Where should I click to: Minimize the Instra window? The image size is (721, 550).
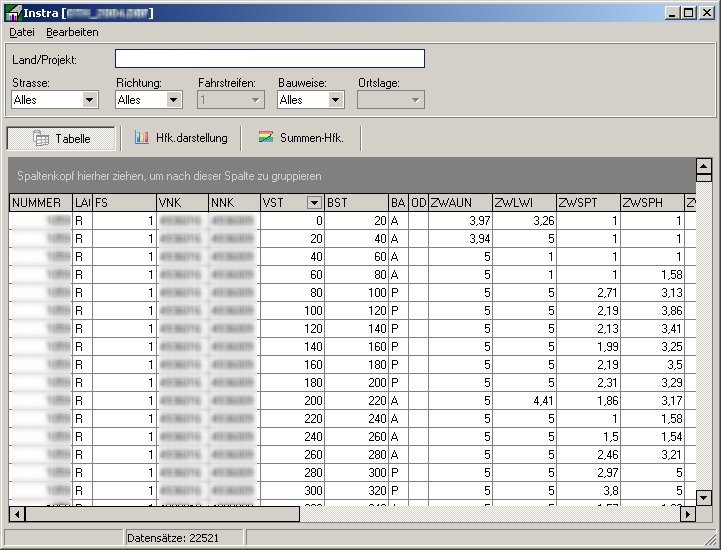point(672,13)
